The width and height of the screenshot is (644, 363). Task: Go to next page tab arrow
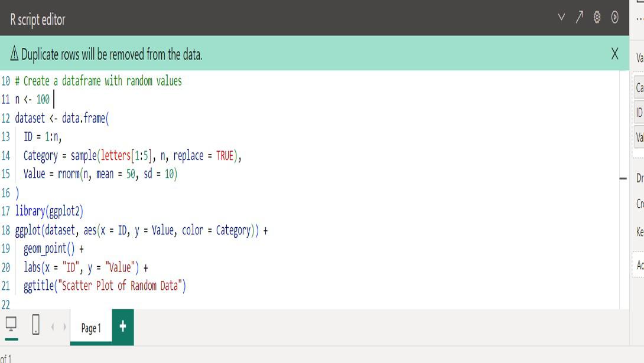point(64,327)
